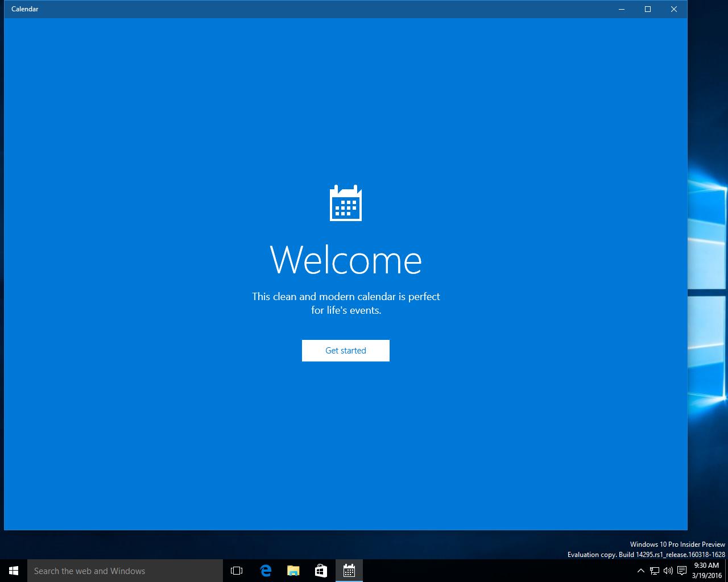Show hidden system tray icons

coord(640,571)
